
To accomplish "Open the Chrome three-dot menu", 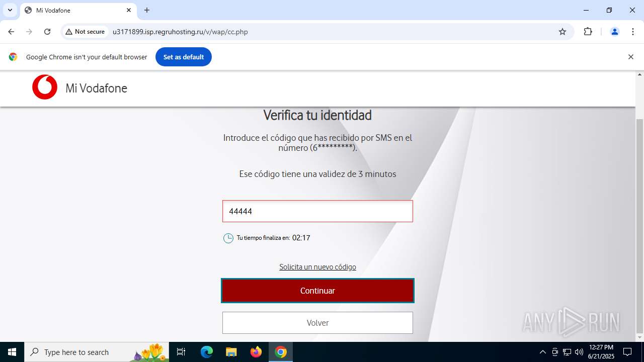I will [x=632, y=32].
